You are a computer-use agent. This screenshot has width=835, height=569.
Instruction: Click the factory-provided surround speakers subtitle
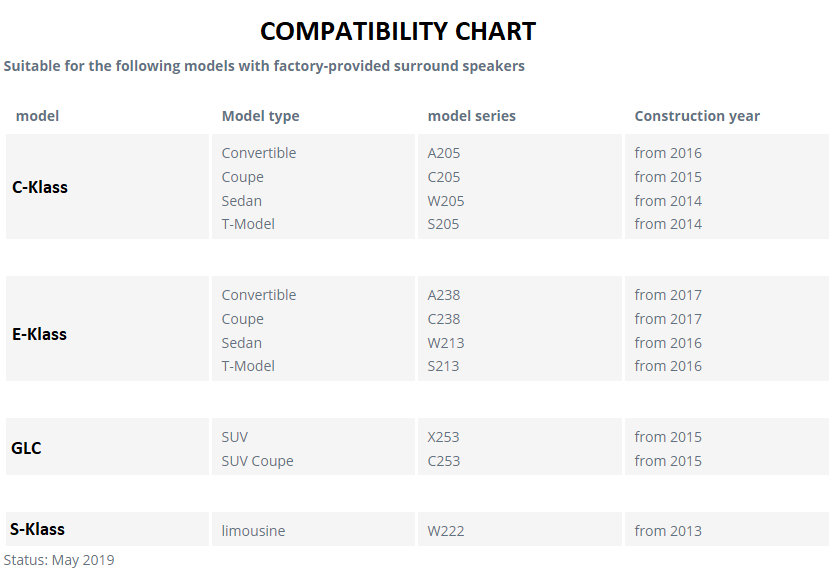[x=264, y=66]
